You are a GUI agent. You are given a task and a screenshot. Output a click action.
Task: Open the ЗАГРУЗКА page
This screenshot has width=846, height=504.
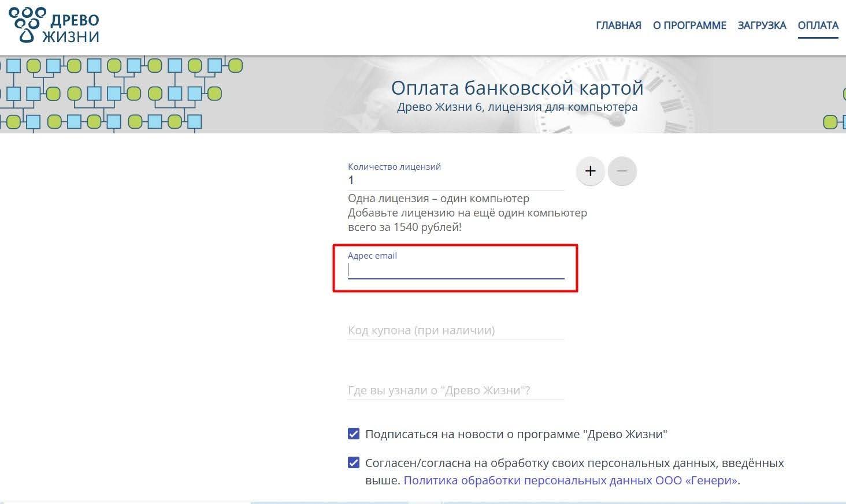(762, 25)
